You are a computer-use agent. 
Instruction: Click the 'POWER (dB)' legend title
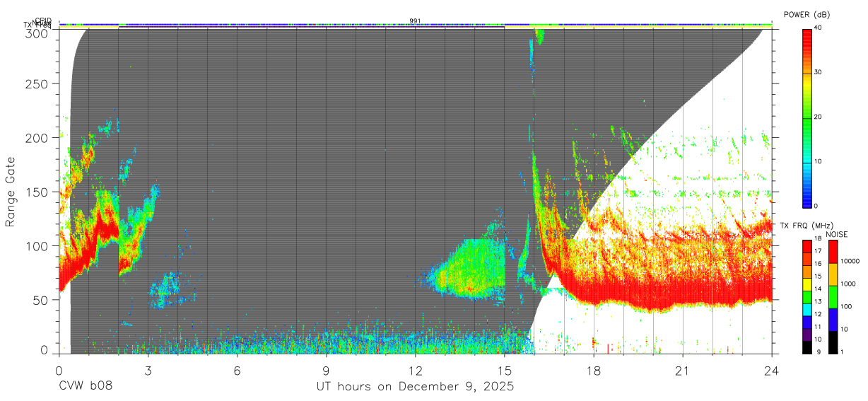pos(807,14)
